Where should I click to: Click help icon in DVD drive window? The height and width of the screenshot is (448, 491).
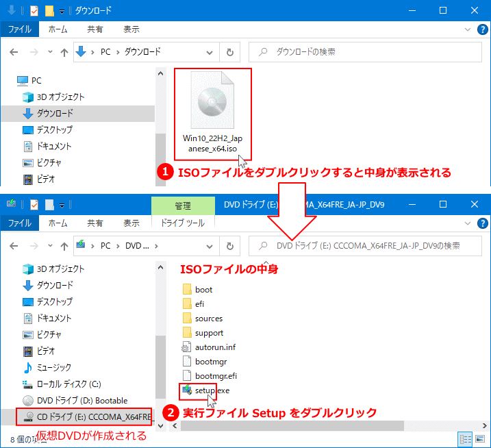click(x=482, y=223)
